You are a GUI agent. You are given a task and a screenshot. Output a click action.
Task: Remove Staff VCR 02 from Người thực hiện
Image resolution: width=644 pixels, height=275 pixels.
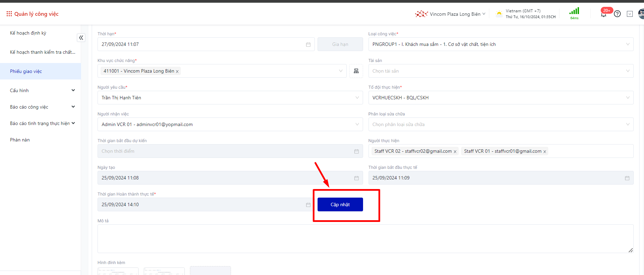pyautogui.click(x=455, y=152)
